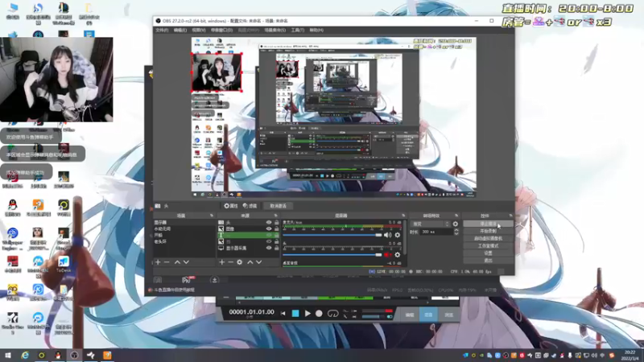Open Internet Explorer from the taskbar
The width and height of the screenshot is (644, 362).
click(x=25, y=355)
